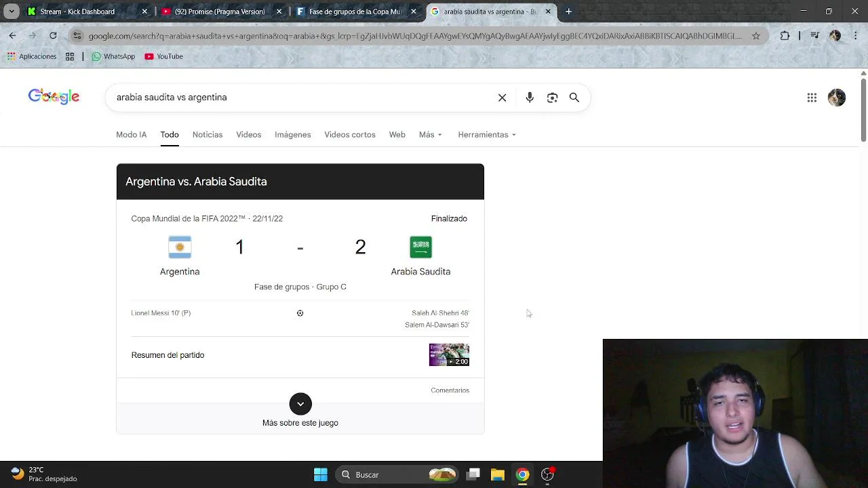Select the Todo search tab
Image resolution: width=868 pixels, height=488 pixels.
[x=170, y=134]
